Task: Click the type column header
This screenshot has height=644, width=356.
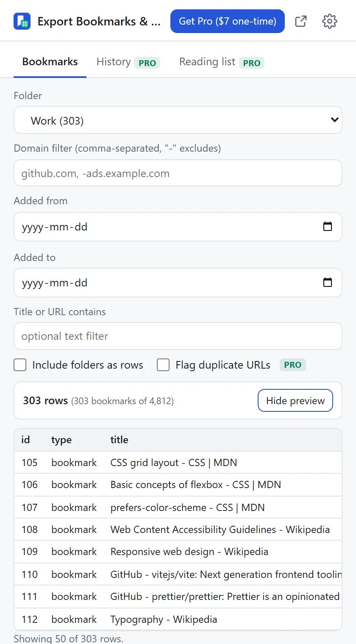Action: (61, 440)
